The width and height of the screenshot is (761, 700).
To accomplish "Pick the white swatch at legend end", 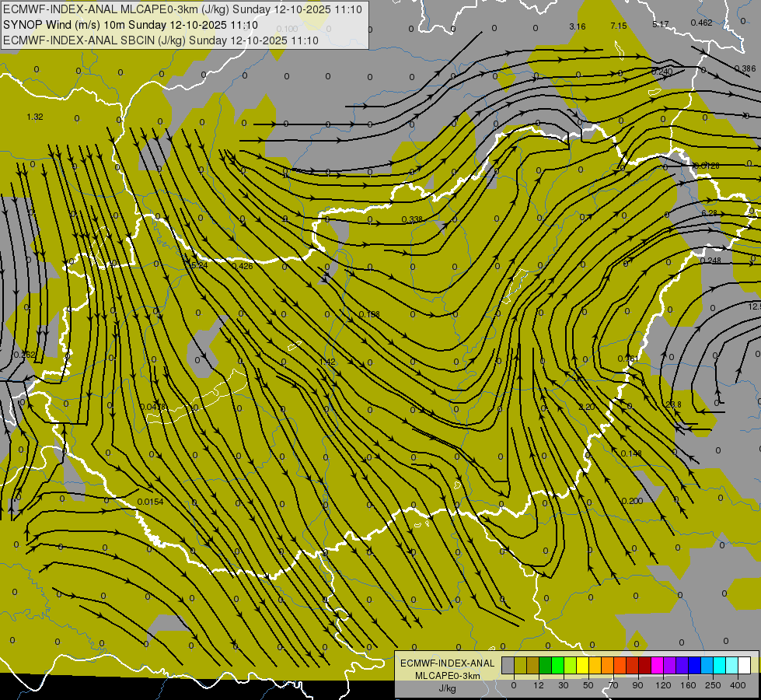I will 745,666.
